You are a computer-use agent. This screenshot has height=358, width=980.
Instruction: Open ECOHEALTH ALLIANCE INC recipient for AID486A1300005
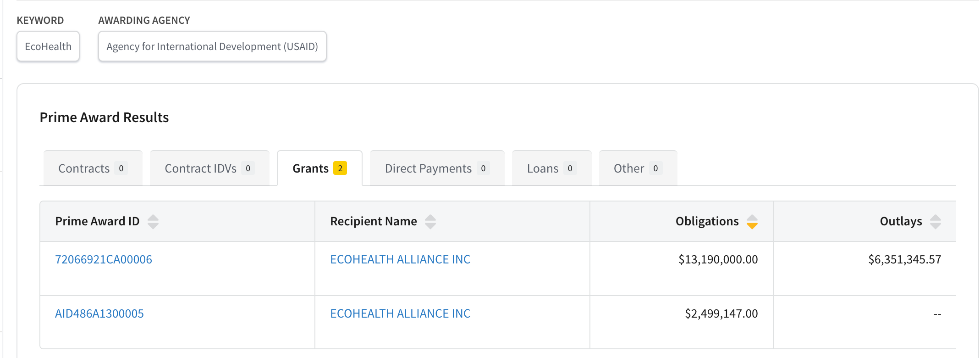tap(400, 313)
